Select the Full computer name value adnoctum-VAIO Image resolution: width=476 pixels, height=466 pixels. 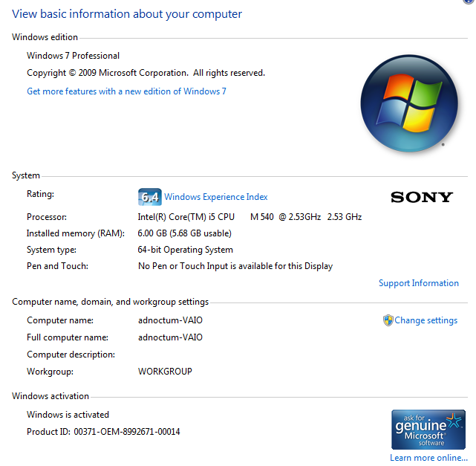click(170, 337)
